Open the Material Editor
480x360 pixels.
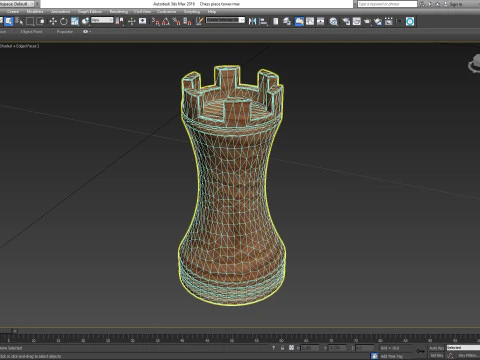pos(333,21)
